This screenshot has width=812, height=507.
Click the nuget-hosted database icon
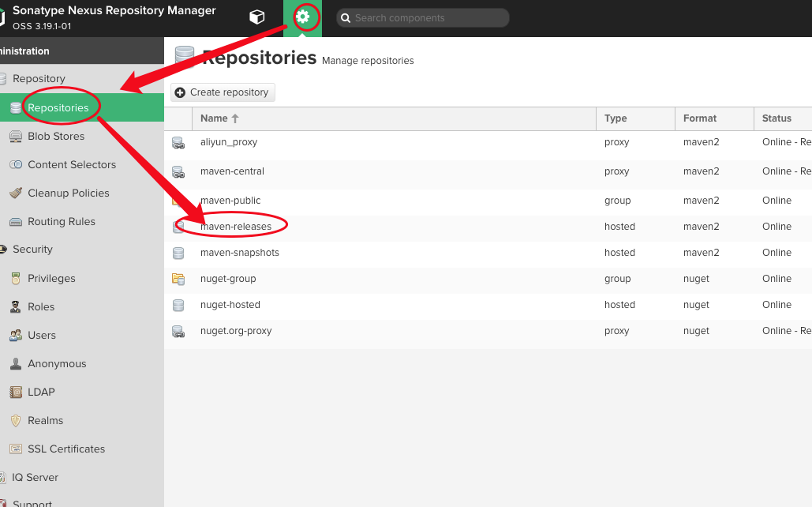(178, 306)
